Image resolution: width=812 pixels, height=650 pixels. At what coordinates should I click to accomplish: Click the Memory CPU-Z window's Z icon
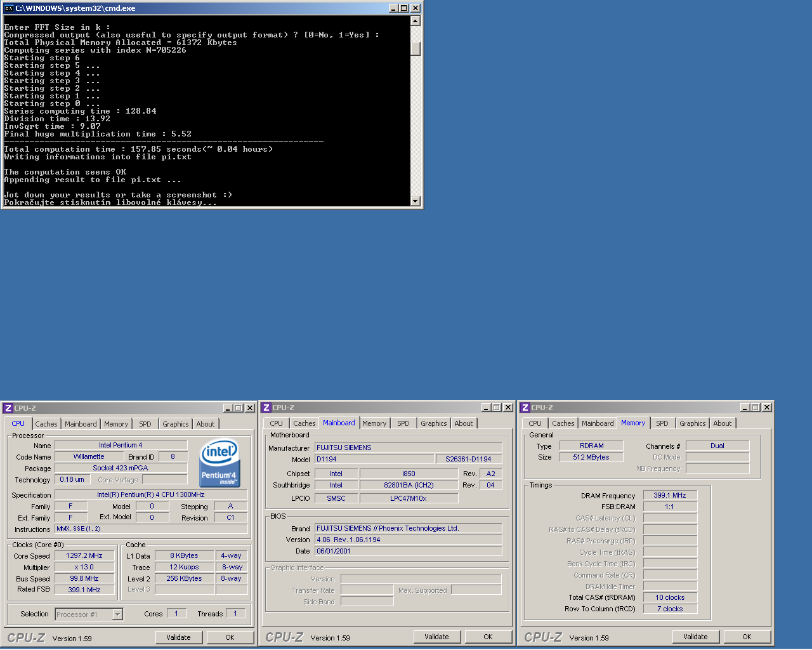coord(525,408)
